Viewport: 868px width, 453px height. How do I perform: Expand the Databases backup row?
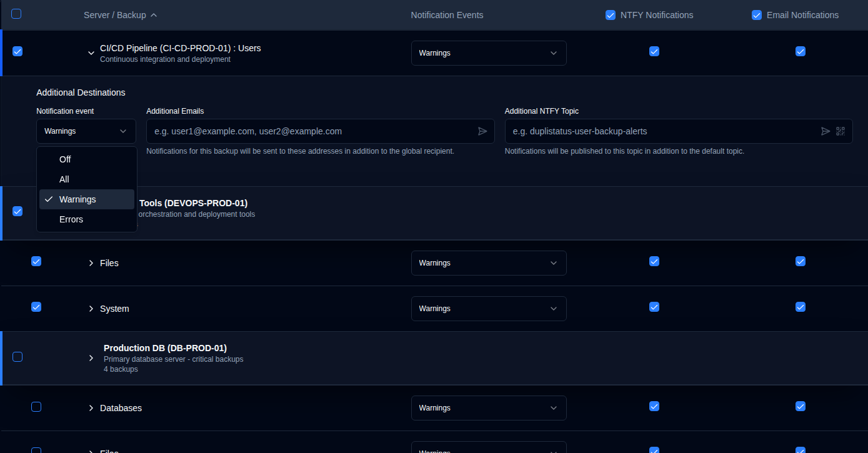pyautogui.click(x=91, y=408)
